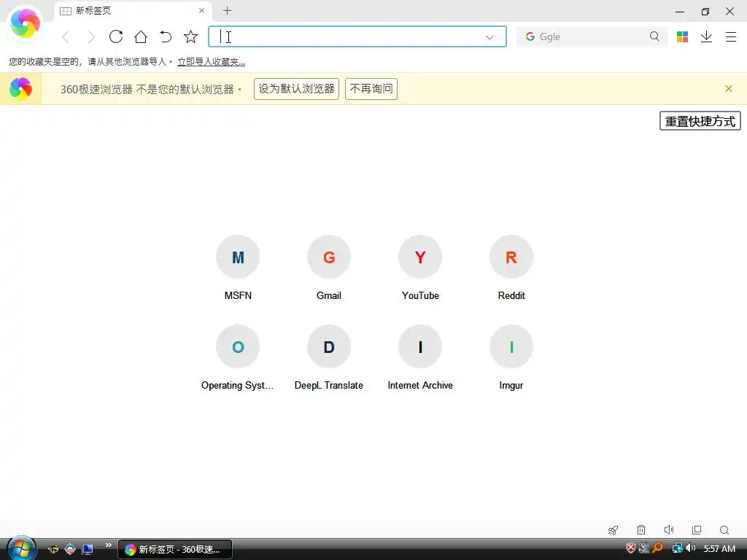Toggle the sound mute status icon
747x560 pixels.
click(669, 530)
